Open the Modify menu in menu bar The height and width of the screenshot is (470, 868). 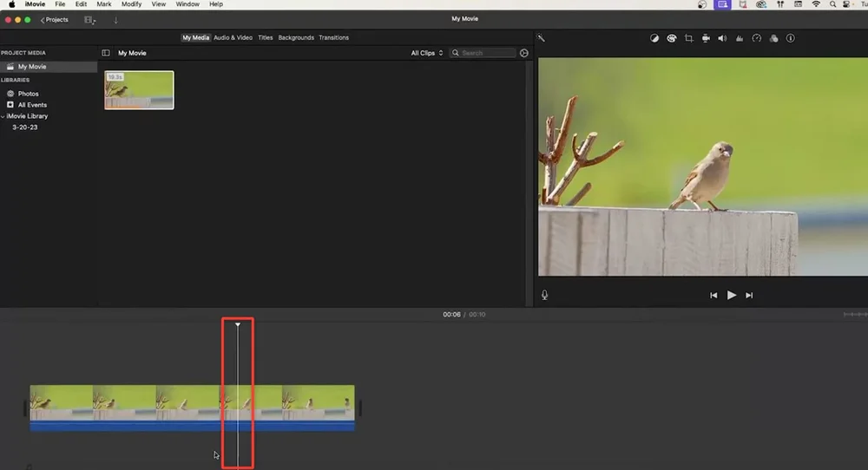[x=131, y=4]
